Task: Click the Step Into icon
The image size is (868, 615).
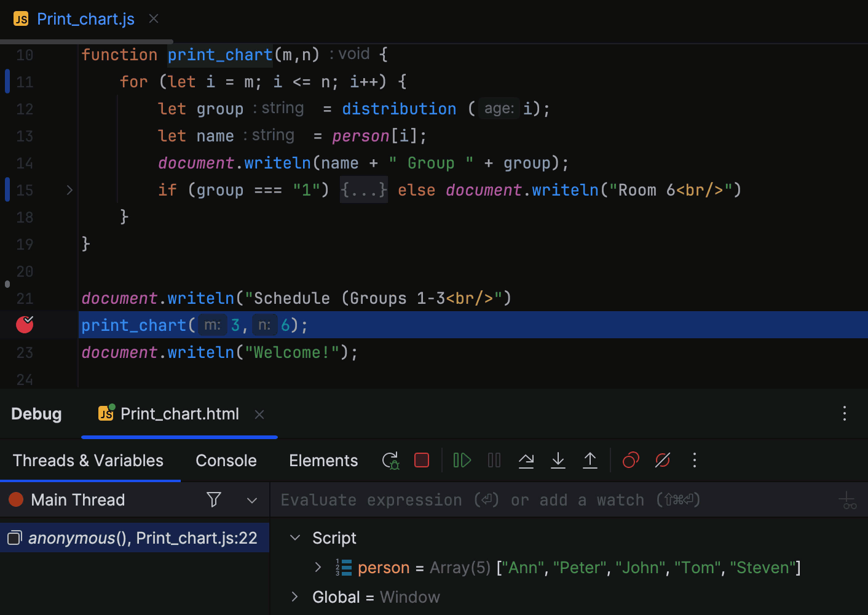Action: click(558, 460)
